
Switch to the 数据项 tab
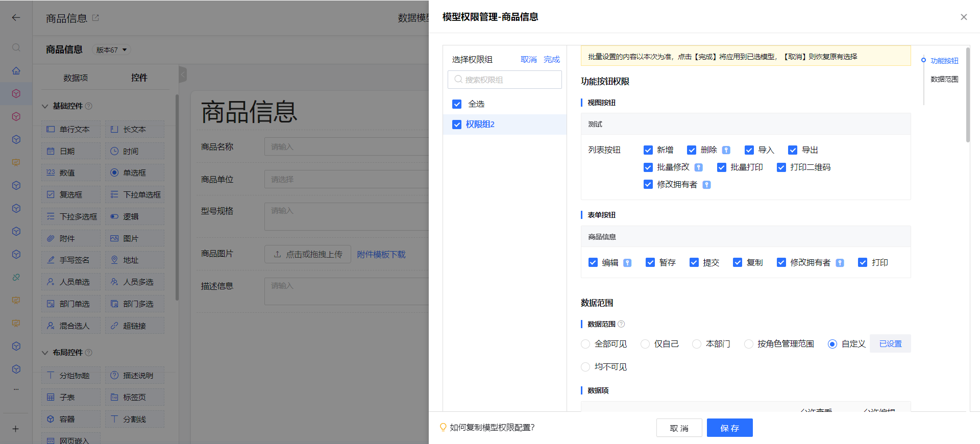click(76, 78)
